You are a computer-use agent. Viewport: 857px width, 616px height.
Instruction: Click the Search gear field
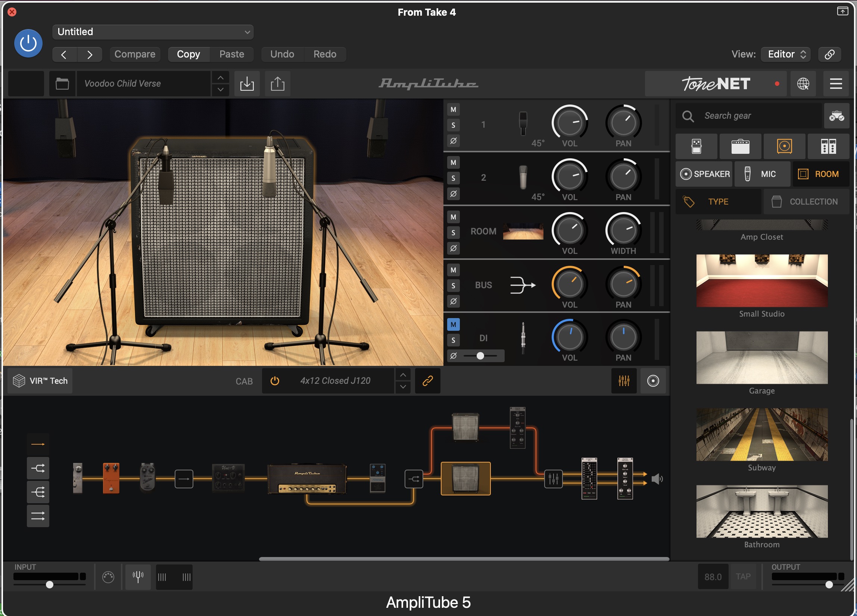[748, 116]
